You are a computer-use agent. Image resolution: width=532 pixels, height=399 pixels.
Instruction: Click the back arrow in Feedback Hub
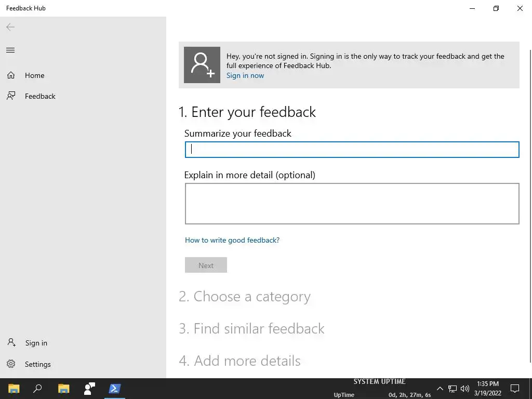point(10,27)
